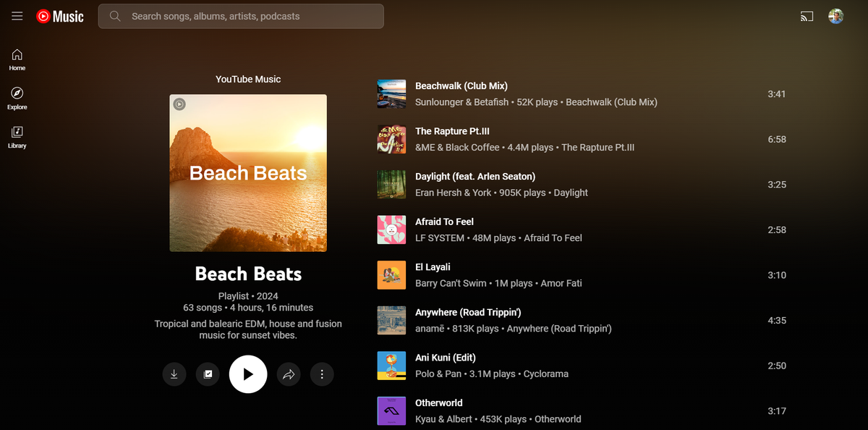The image size is (868, 430).
Task: Open artist &ME & Black Coffee
Action: click(x=457, y=148)
